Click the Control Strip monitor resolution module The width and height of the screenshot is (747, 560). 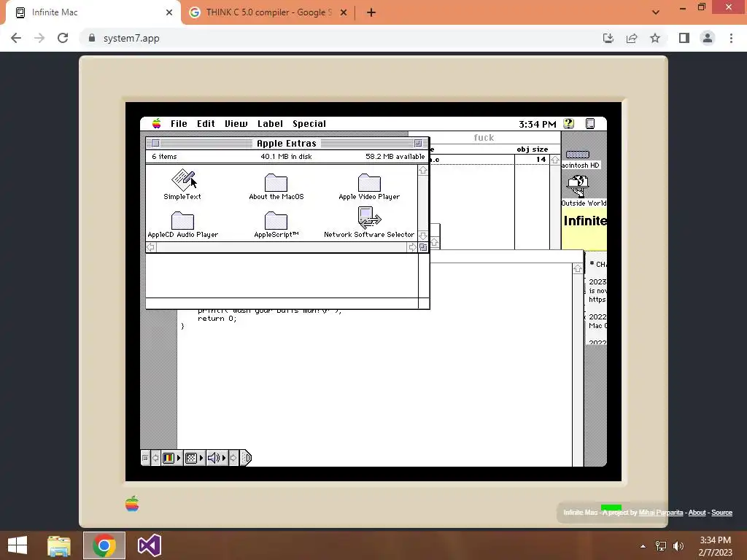[194, 458]
